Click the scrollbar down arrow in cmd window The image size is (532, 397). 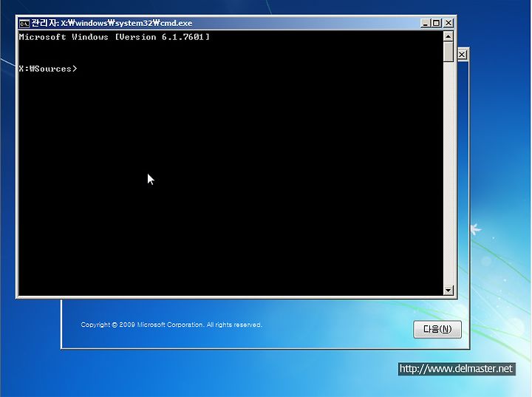(449, 290)
